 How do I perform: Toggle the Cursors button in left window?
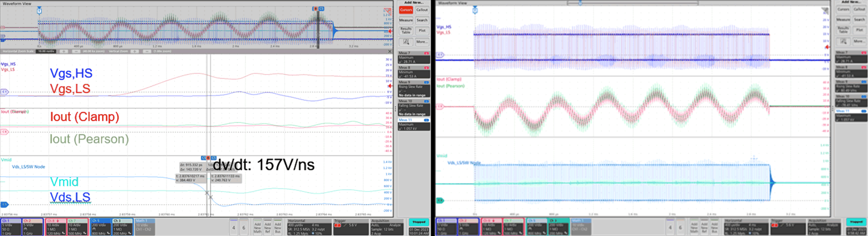click(x=406, y=10)
